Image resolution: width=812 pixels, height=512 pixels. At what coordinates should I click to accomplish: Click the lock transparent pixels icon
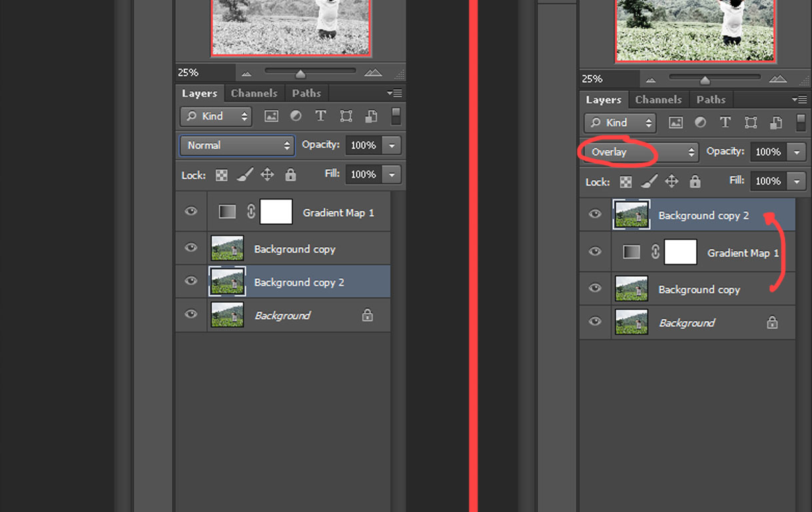coord(222,174)
